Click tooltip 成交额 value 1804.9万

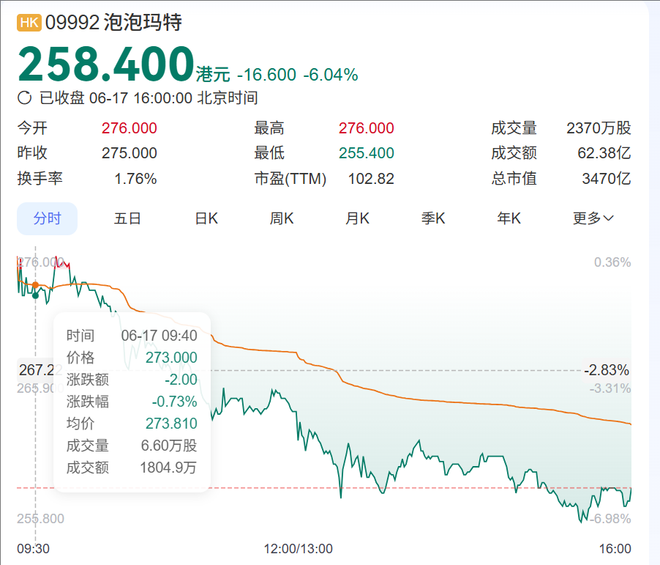168,467
